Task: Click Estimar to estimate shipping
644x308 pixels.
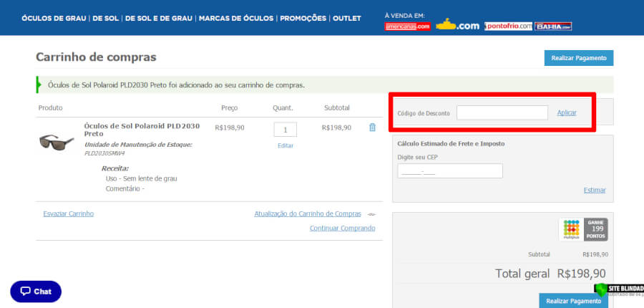Action: click(x=594, y=190)
